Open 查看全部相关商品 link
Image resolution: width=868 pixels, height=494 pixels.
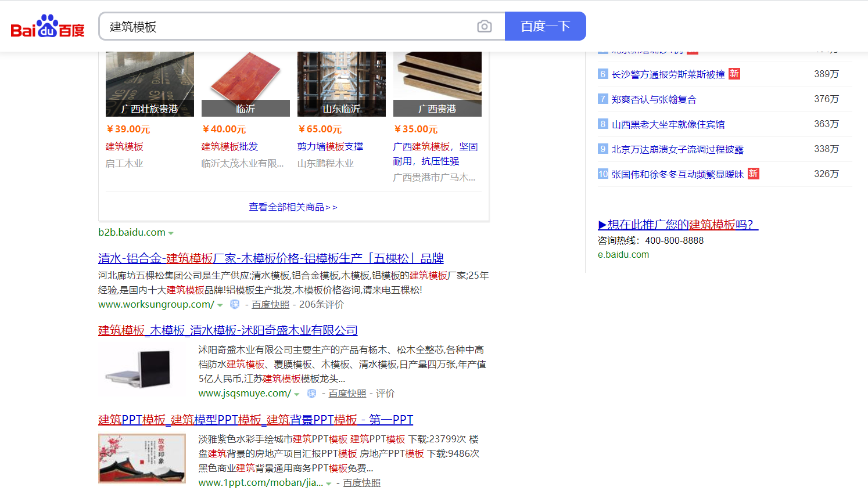point(293,207)
